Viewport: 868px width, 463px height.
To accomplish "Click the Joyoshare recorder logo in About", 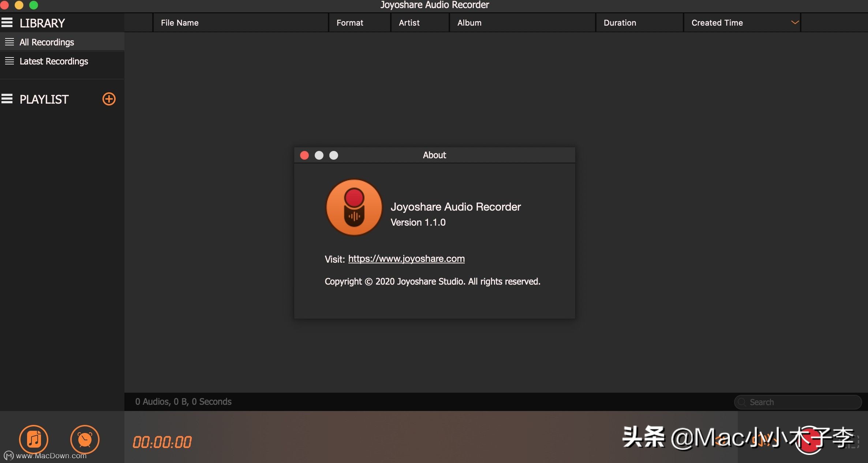I will coord(354,207).
